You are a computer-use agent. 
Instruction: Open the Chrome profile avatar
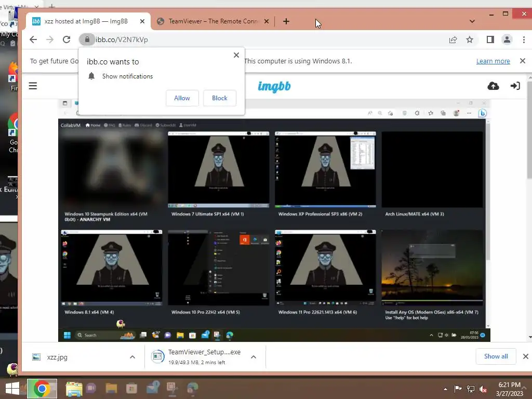coord(507,39)
